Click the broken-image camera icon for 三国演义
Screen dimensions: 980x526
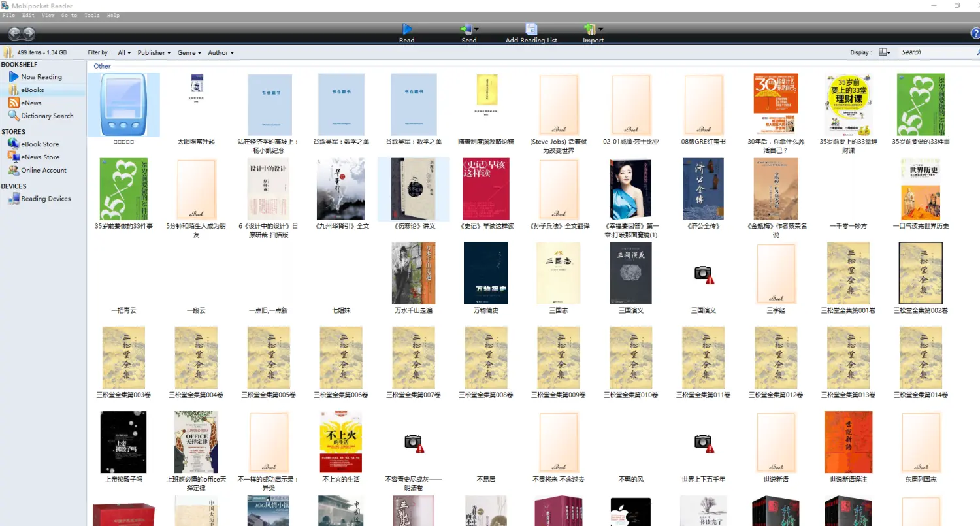704,274
